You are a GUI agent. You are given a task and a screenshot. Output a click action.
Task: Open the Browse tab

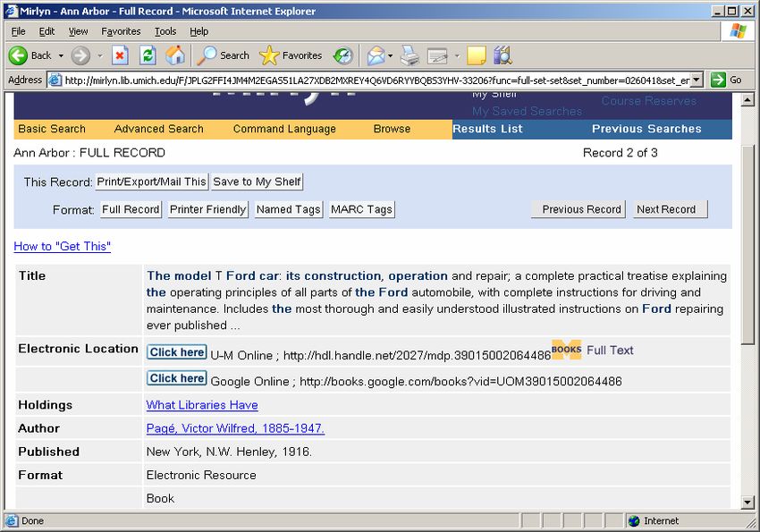(x=392, y=129)
